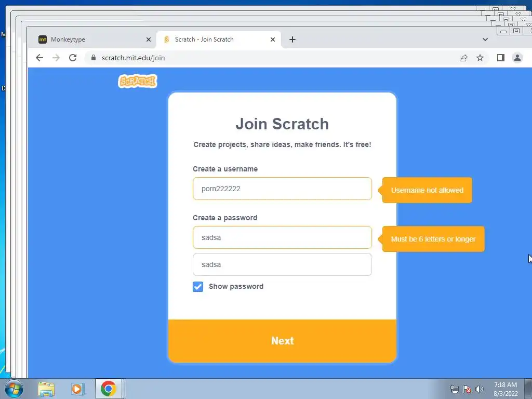Close the Scratch - Join Scratch tab

(x=272, y=39)
